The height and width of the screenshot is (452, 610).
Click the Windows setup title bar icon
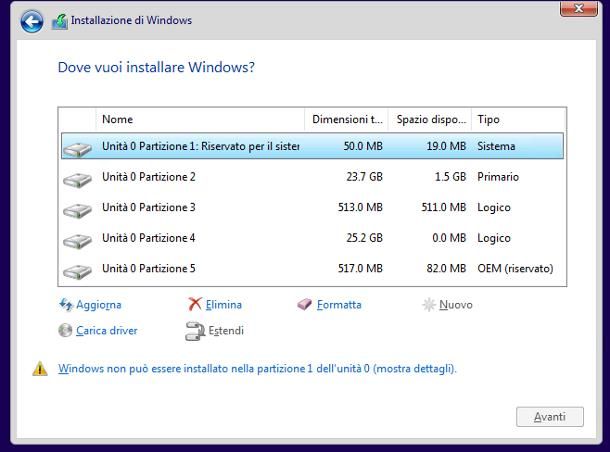tap(60, 21)
